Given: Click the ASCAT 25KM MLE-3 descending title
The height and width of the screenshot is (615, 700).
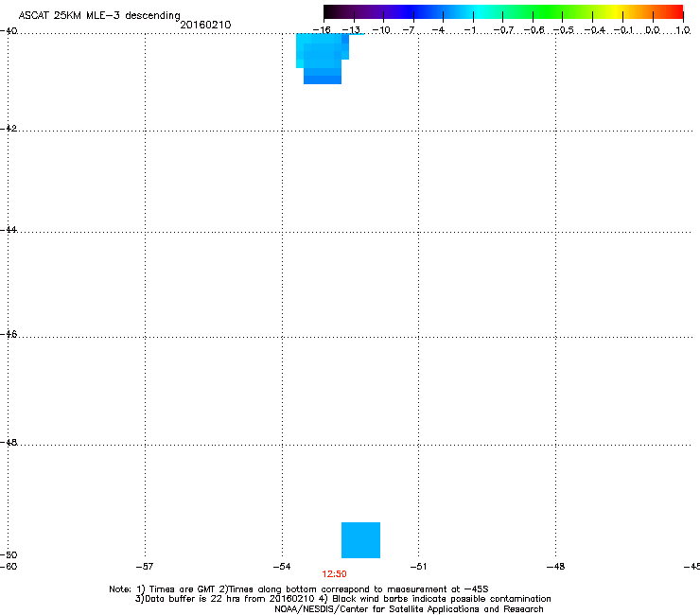Looking at the screenshot, I should coord(99,15).
